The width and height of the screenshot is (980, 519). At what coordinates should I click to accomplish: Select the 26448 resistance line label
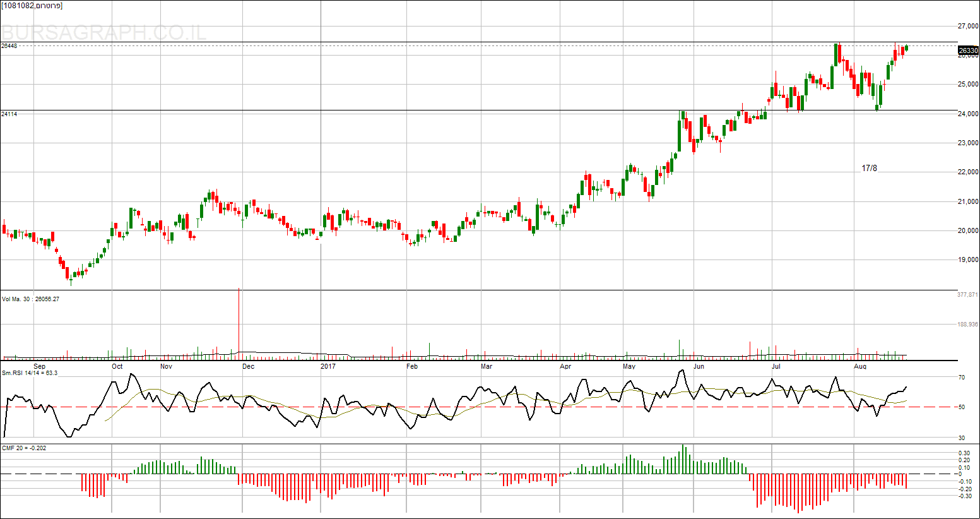(x=9, y=46)
